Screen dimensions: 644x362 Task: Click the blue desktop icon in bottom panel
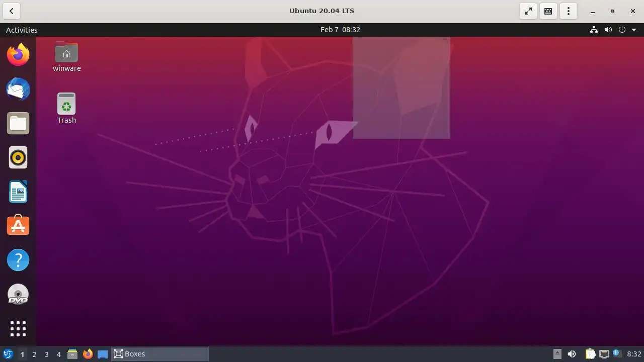coord(103,354)
